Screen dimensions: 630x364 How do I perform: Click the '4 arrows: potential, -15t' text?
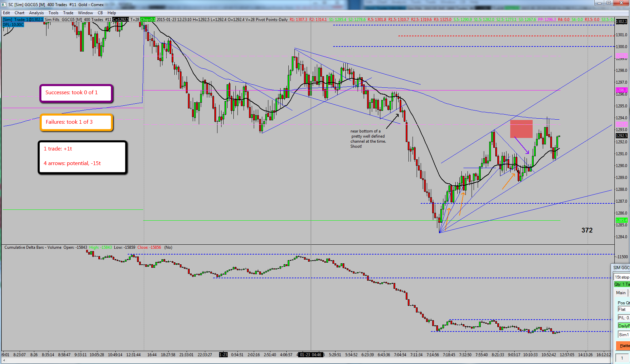[72, 163]
